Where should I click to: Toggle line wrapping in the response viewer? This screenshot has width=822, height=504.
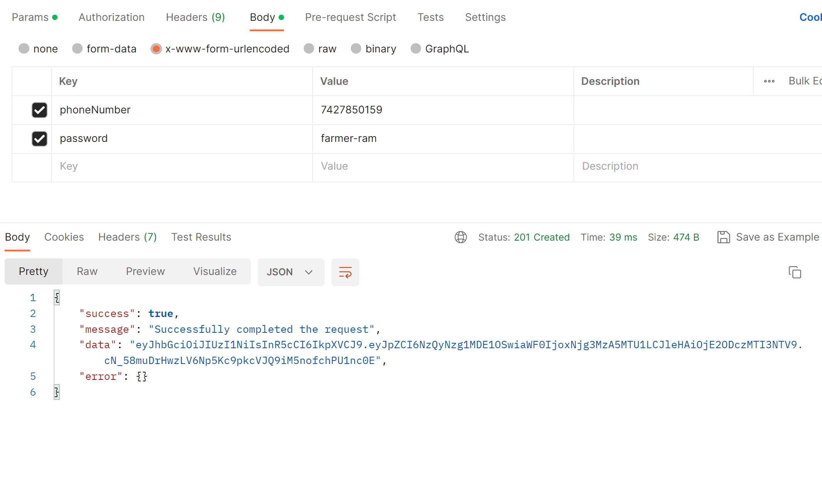(345, 272)
